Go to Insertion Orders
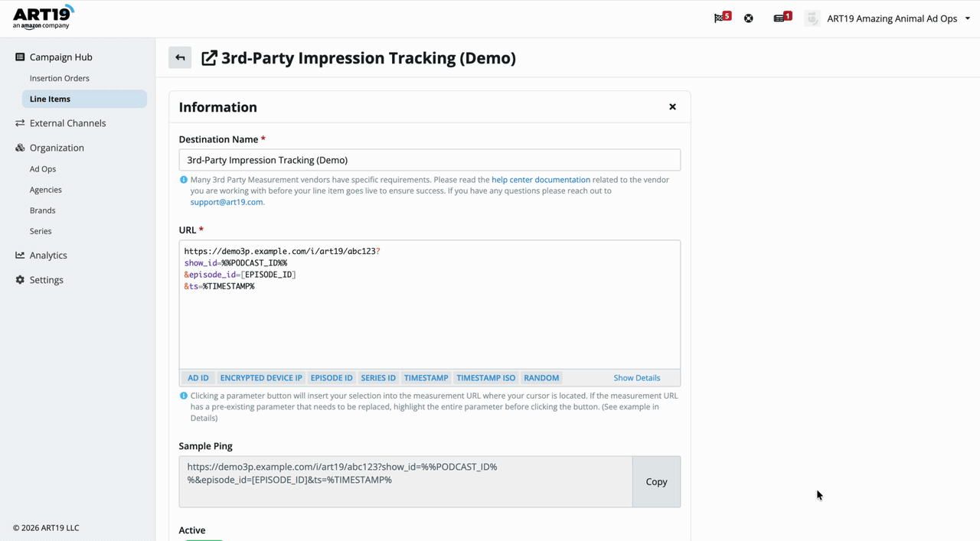This screenshot has width=980, height=541. [59, 78]
